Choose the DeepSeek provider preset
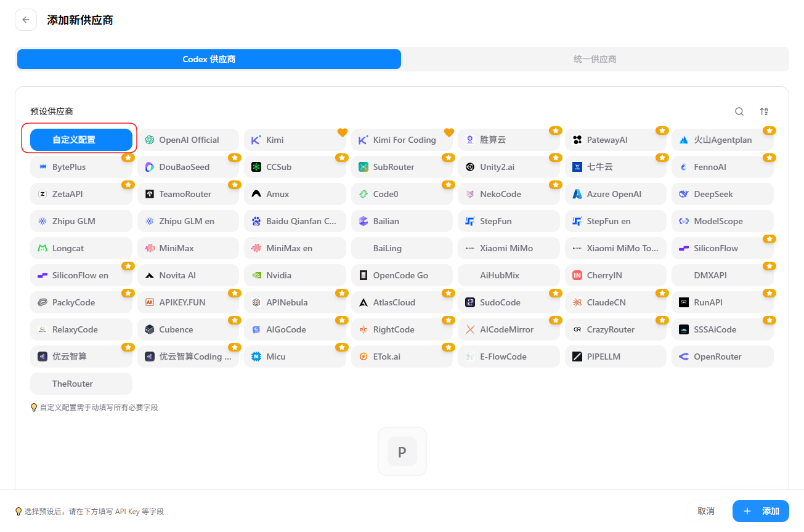This screenshot has width=804, height=532. coord(723,194)
